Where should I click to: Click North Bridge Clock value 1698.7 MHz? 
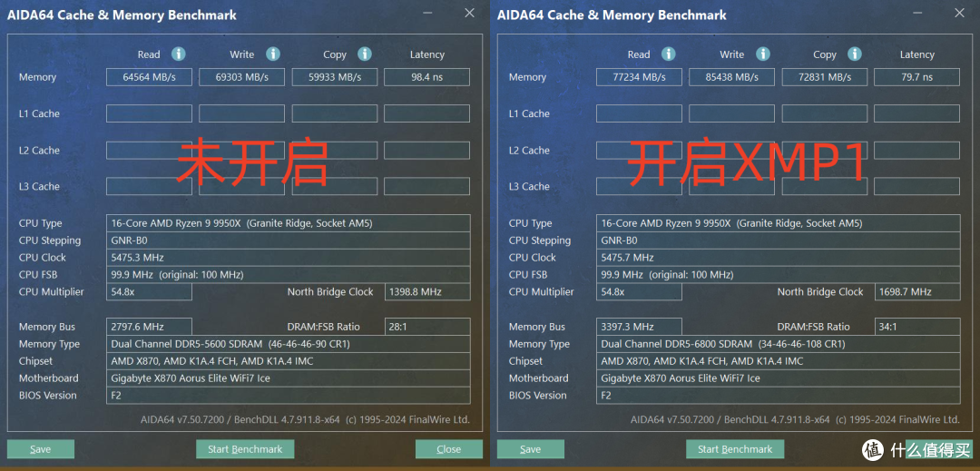pos(917,291)
